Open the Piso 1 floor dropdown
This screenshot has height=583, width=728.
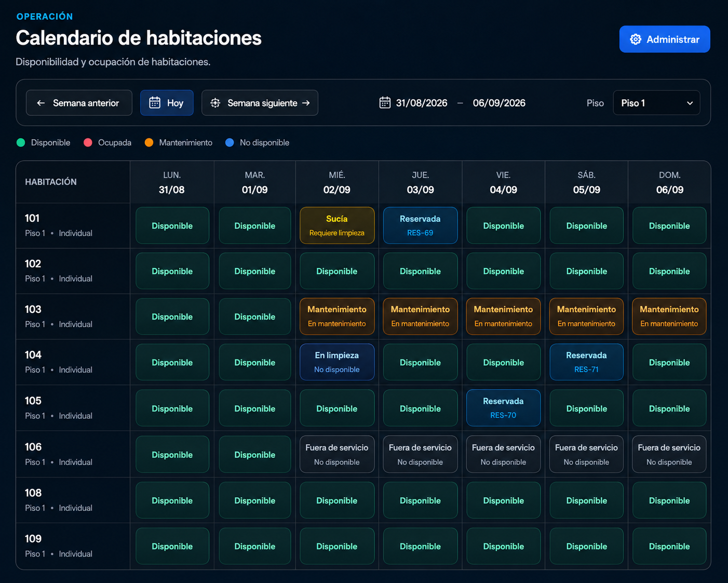click(656, 103)
